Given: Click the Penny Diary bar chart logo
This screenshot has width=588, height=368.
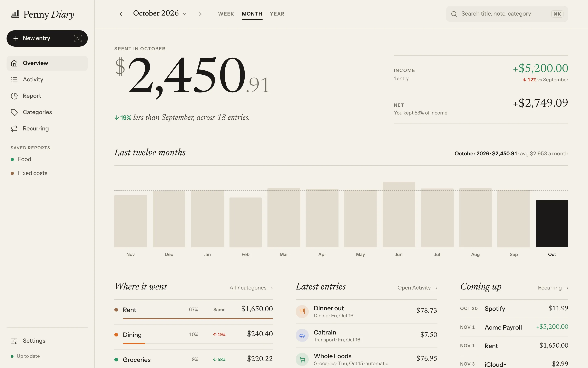Looking at the screenshot, I should (x=15, y=14).
